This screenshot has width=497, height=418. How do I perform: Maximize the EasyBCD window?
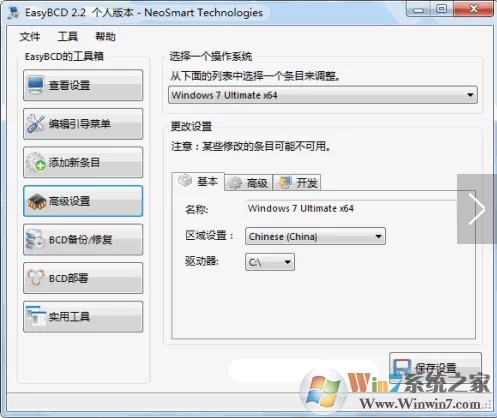click(442, 9)
